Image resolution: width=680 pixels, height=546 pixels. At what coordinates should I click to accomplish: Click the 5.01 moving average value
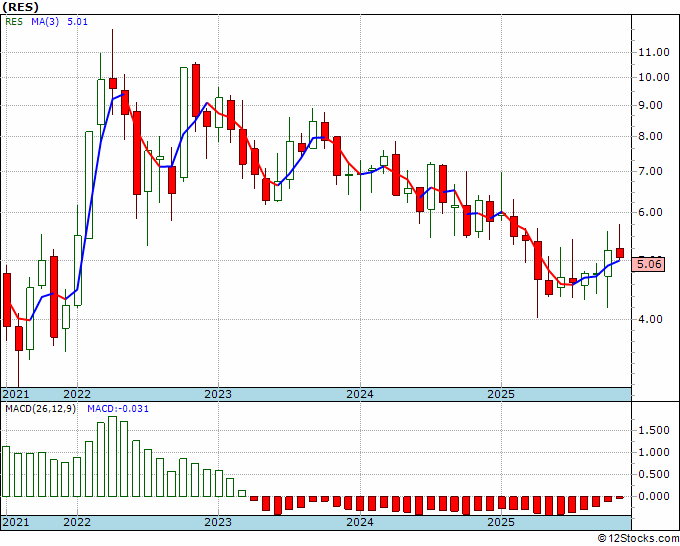point(77,22)
